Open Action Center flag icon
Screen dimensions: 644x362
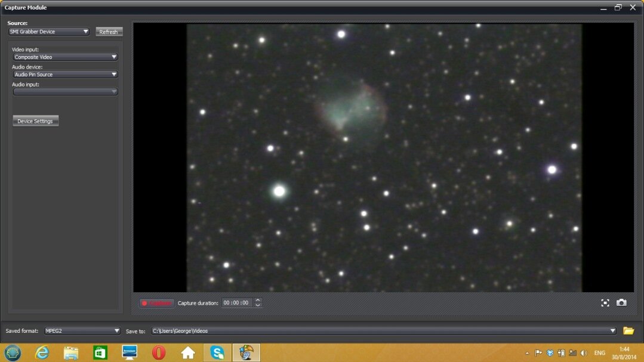click(x=538, y=353)
